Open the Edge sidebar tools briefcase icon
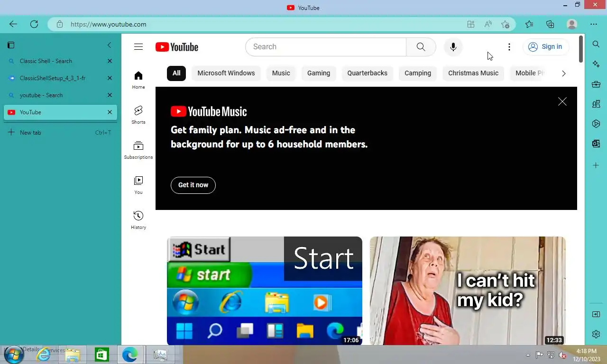 pos(596,84)
